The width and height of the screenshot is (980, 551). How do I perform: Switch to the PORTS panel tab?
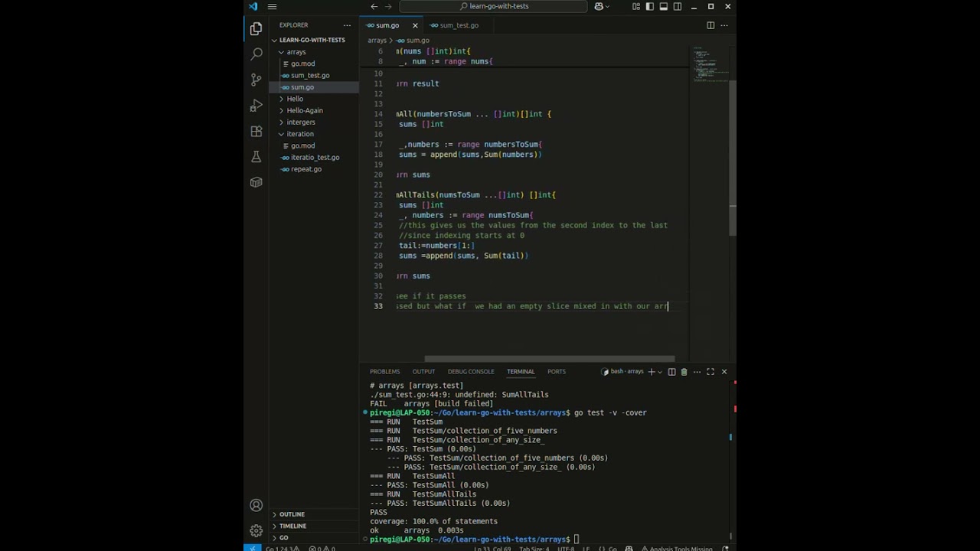557,372
